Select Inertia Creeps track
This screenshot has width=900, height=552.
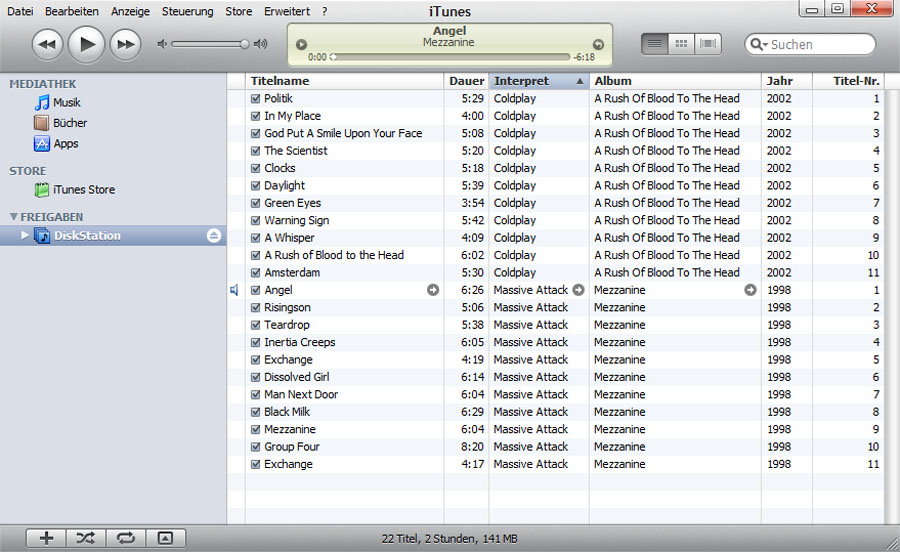click(555, 343)
